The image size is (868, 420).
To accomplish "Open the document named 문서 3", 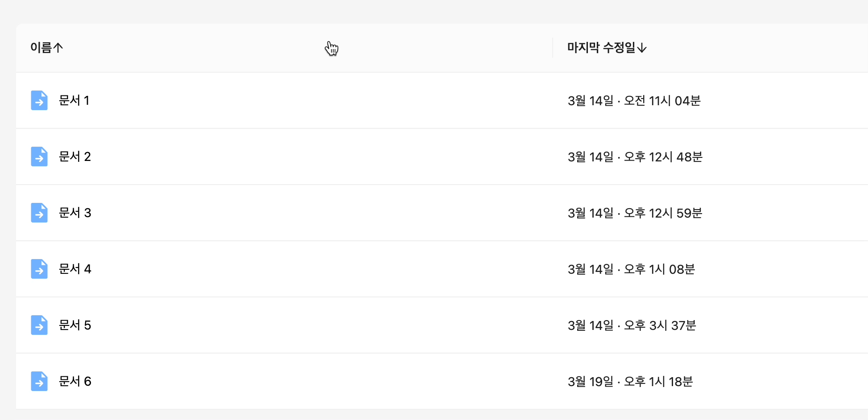I will coord(75,213).
